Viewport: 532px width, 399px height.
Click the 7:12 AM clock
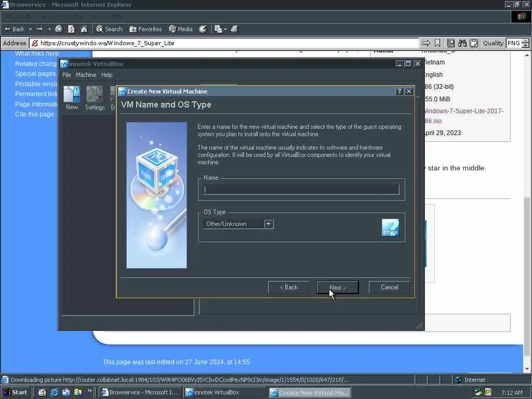click(512, 393)
